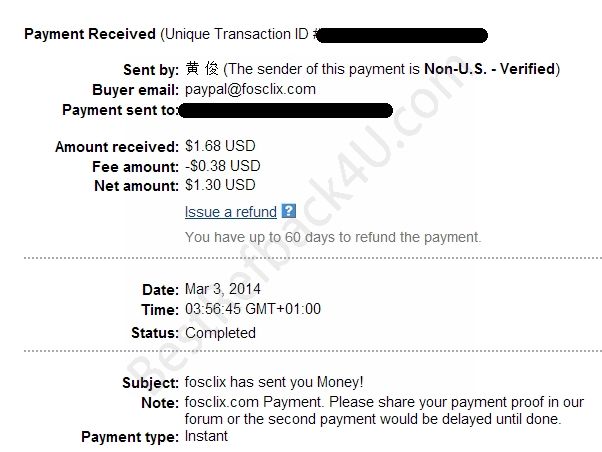Click the $1.30 USD net amount value
The width and height of the screenshot is (602, 452).
(220, 185)
